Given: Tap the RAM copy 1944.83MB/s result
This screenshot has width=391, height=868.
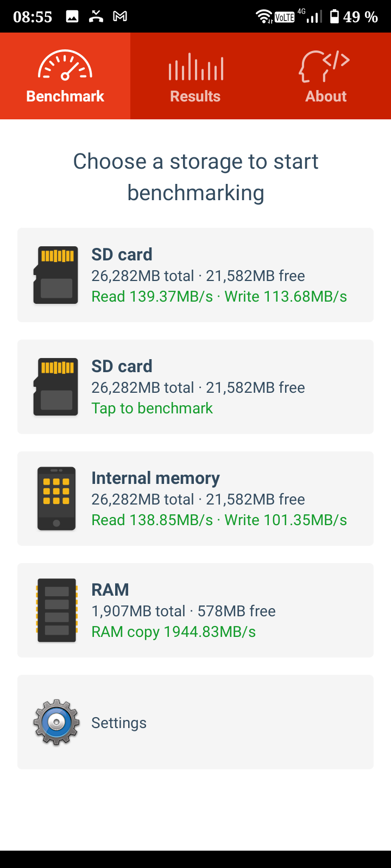Looking at the screenshot, I should point(173,631).
